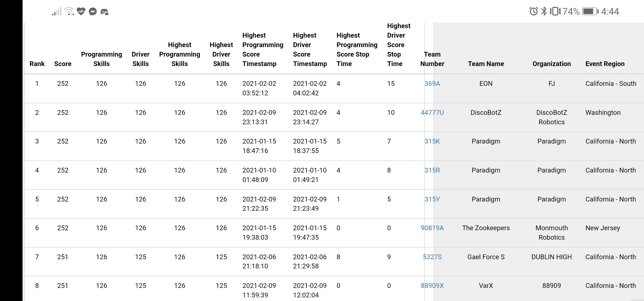Click the Team Name column header
The height and width of the screenshot is (301, 644).
(486, 64)
